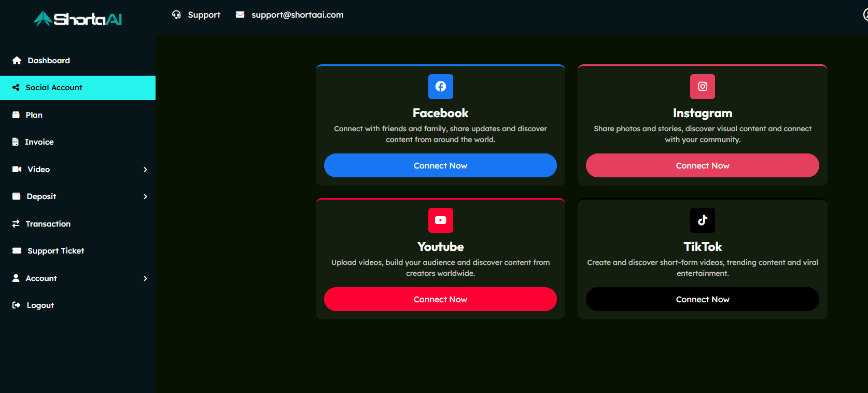Viewport: 868px width, 393px height.
Task: Click the support@shortaai.com email link
Action: point(298,15)
